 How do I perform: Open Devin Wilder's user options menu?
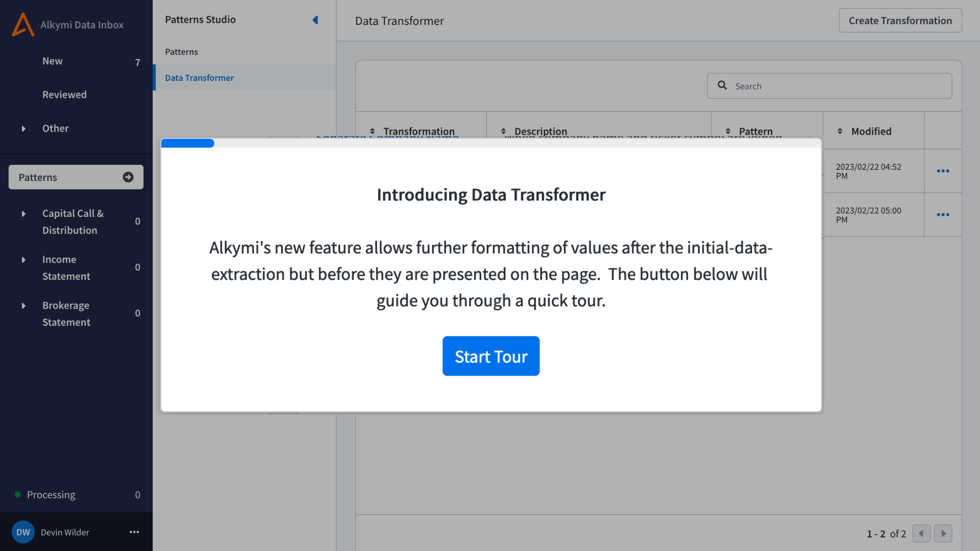click(134, 532)
